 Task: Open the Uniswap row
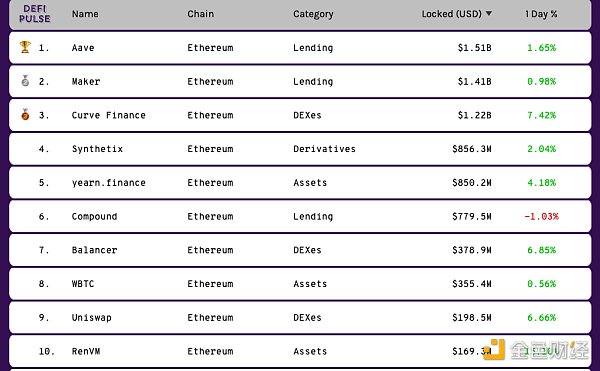[300, 317]
